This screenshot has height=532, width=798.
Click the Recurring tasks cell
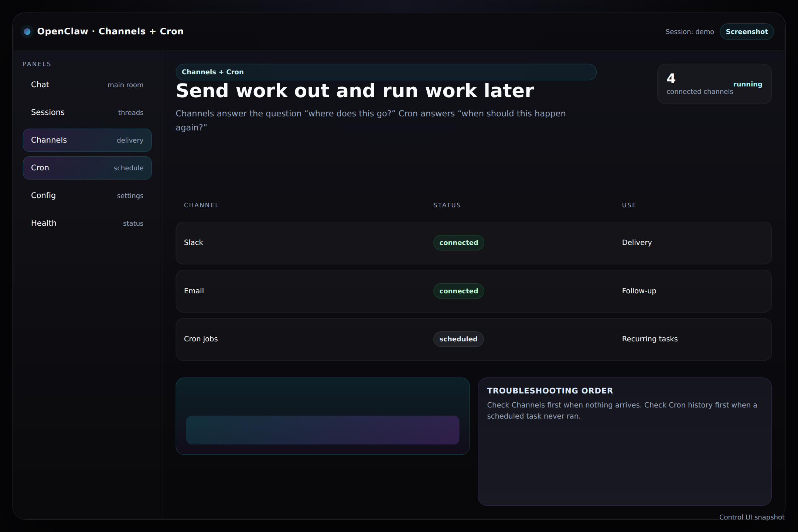tap(650, 339)
